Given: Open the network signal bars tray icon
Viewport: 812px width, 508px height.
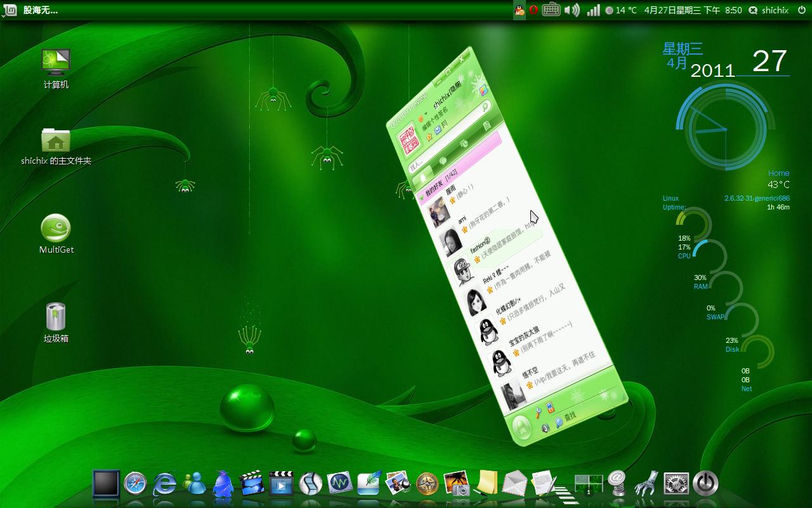Looking at the screenshot, I should (593, 10).
